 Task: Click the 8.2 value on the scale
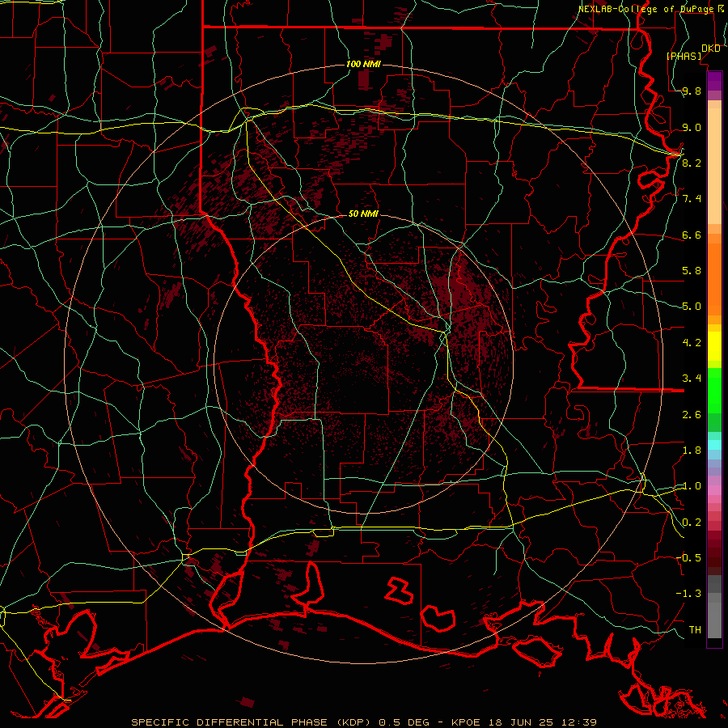692,163
